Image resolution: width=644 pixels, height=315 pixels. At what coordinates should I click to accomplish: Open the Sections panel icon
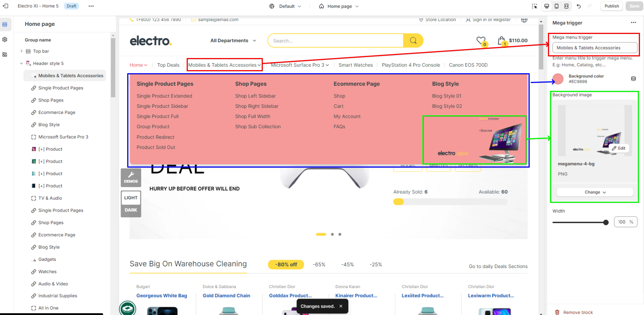[5, 25]
